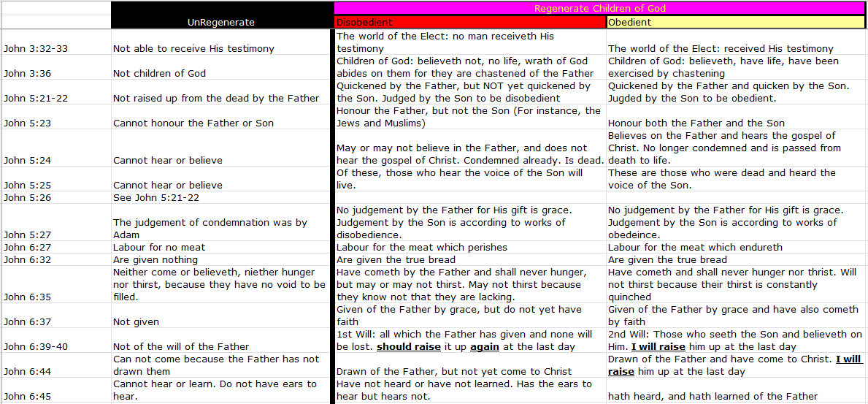Click "Drawn of the Father, but not yet" cell
This screenshot has width=868, height=404.
point(454,371)
